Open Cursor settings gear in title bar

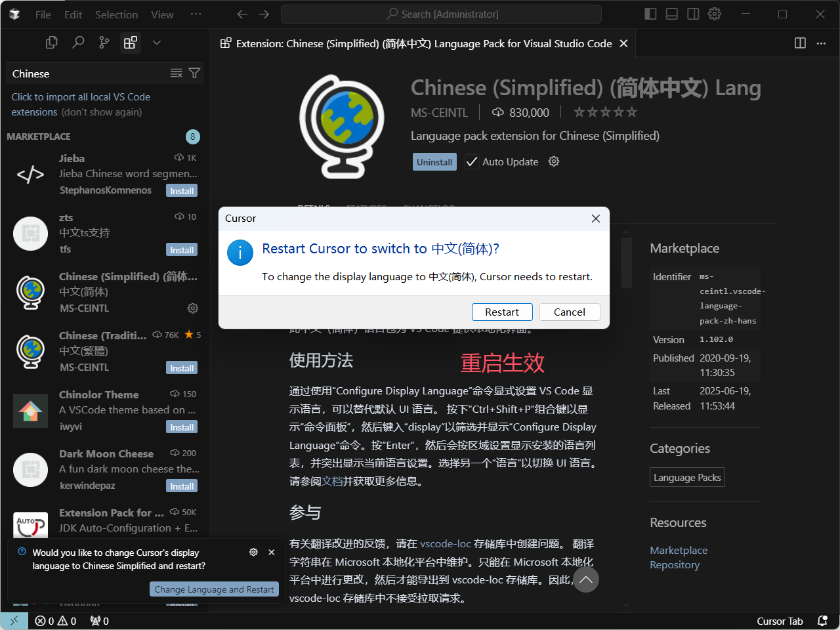point(715,14)
